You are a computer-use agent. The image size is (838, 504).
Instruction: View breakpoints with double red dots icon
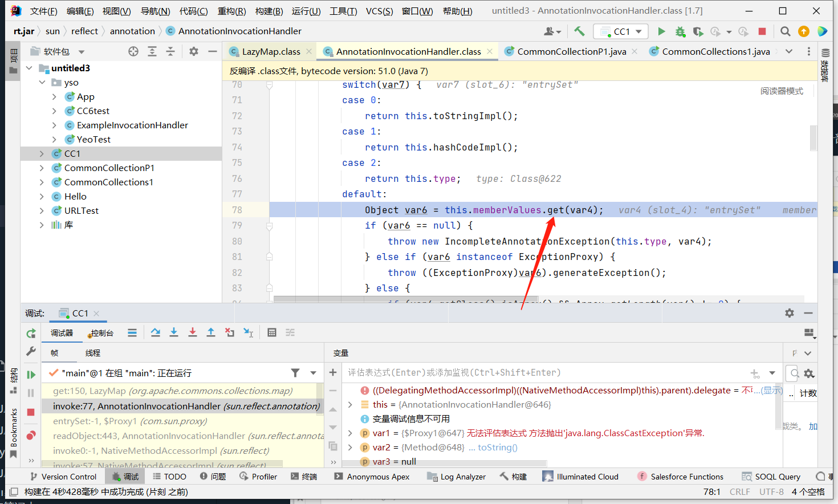pos(31,435)
